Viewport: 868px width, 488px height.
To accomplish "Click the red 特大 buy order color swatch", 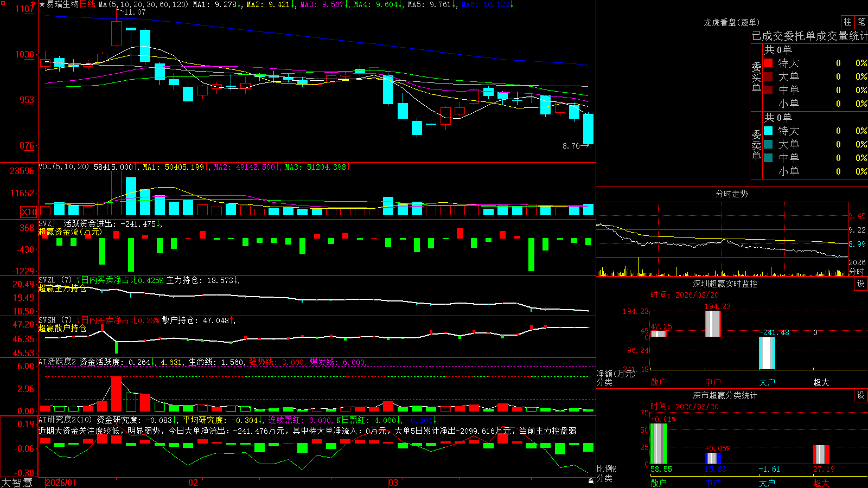I will pos(768,63).
